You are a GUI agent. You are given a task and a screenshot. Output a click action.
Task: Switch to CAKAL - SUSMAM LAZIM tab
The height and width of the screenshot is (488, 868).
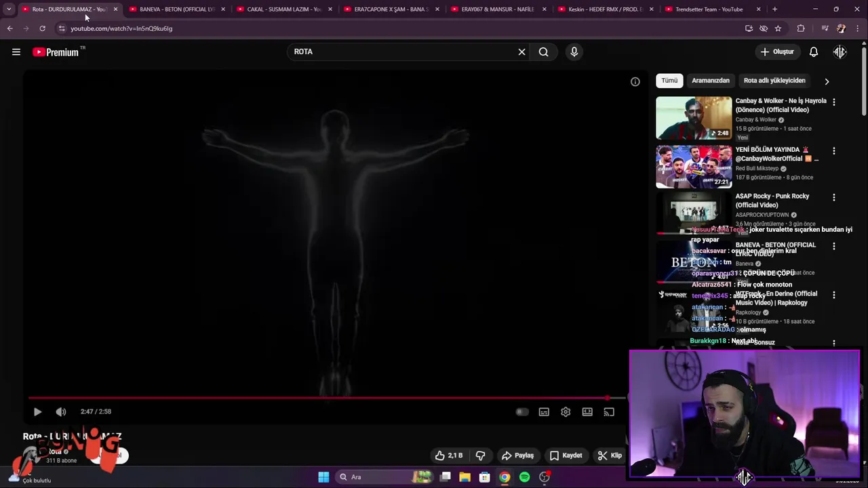click(x=283, y=9)
